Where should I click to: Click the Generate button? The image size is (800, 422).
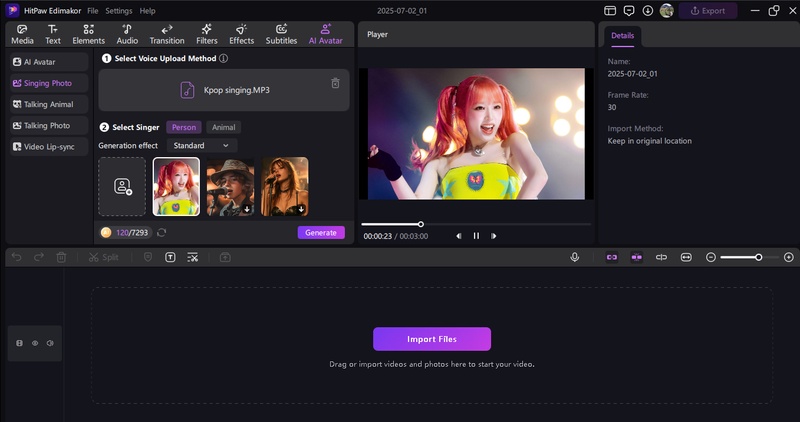point(321,233)
